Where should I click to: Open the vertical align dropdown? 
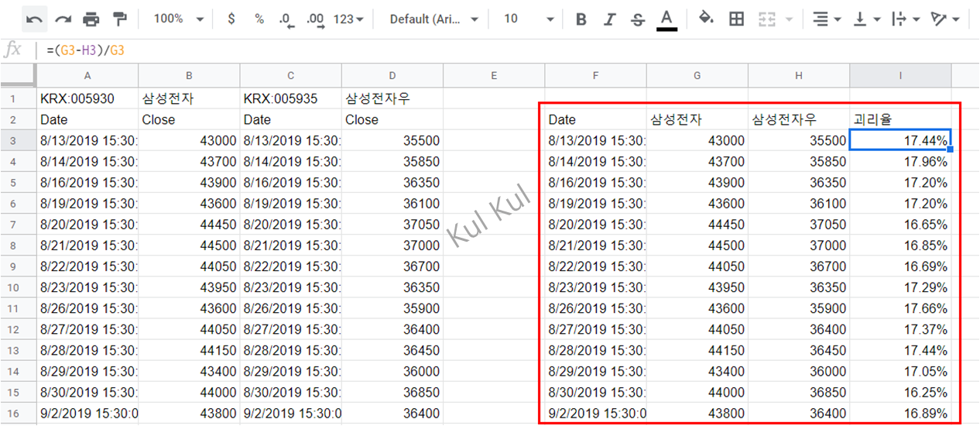tap(865, 19)
